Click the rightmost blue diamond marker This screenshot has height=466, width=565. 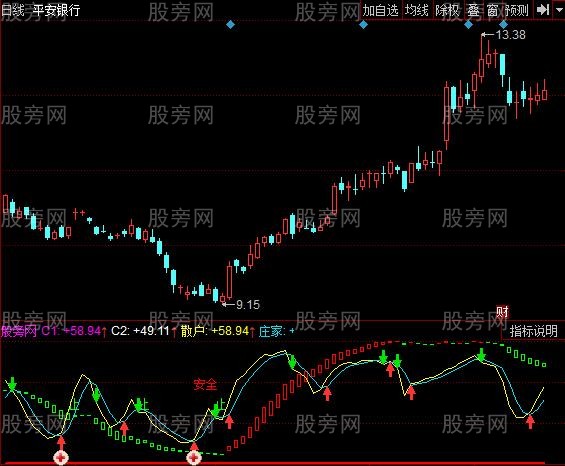pyautogui.click(x=503, y=25)
